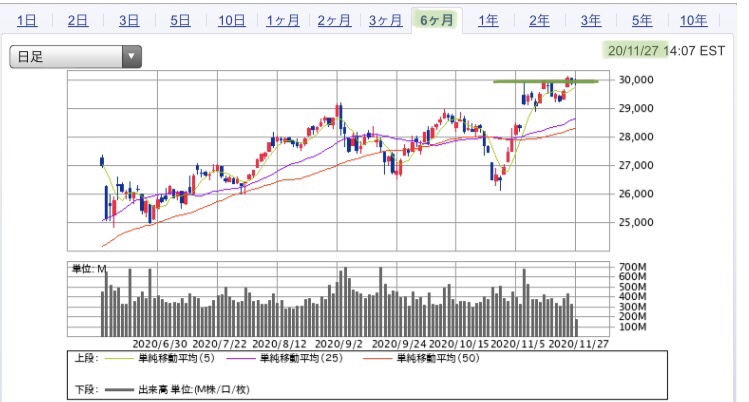
Task: Click the 出来高 単位 legend text
Action: [194, 390]
